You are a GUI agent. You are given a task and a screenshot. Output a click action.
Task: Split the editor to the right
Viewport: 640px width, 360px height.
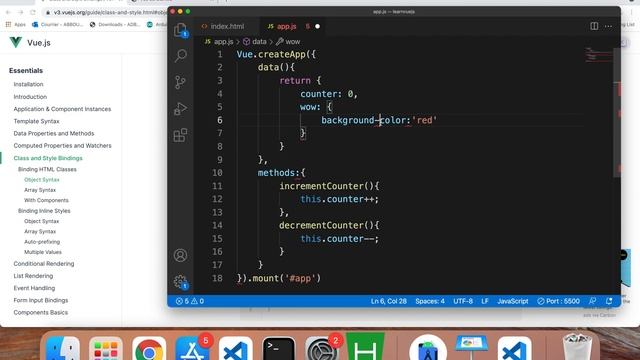point(594,26)
